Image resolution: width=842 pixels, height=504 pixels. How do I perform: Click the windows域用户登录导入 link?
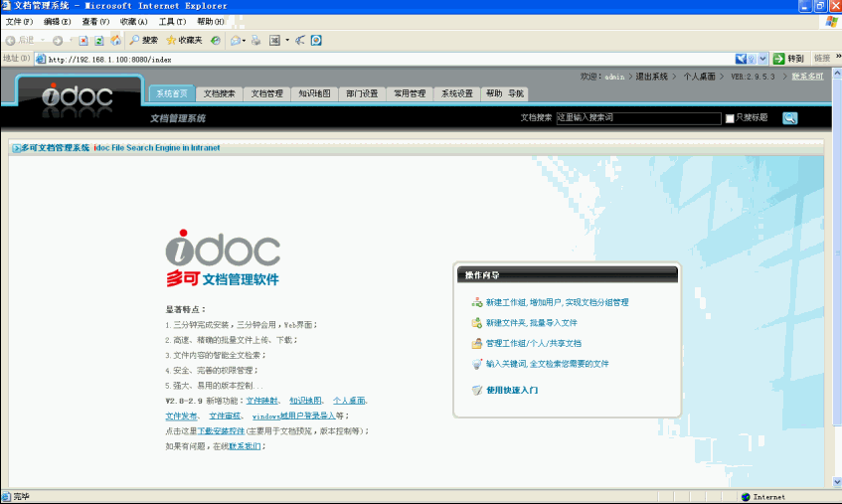(293, 416)
